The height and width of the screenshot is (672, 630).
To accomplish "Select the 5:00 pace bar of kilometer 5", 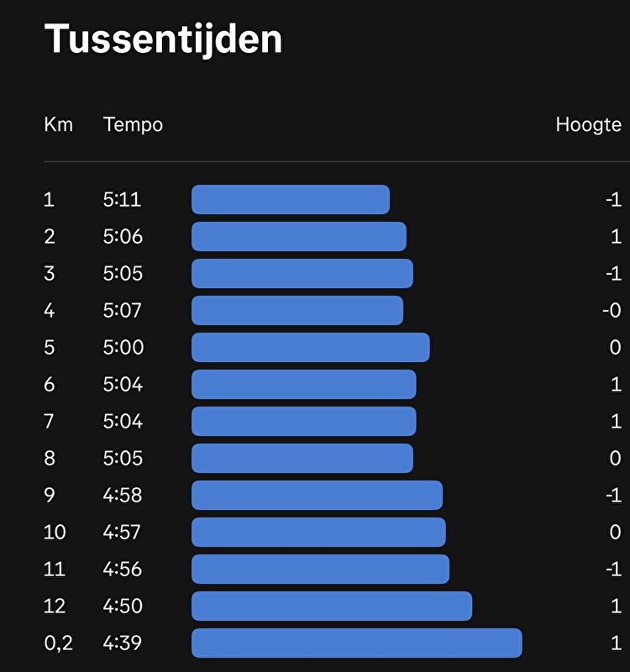I will (x=311, y=348).
